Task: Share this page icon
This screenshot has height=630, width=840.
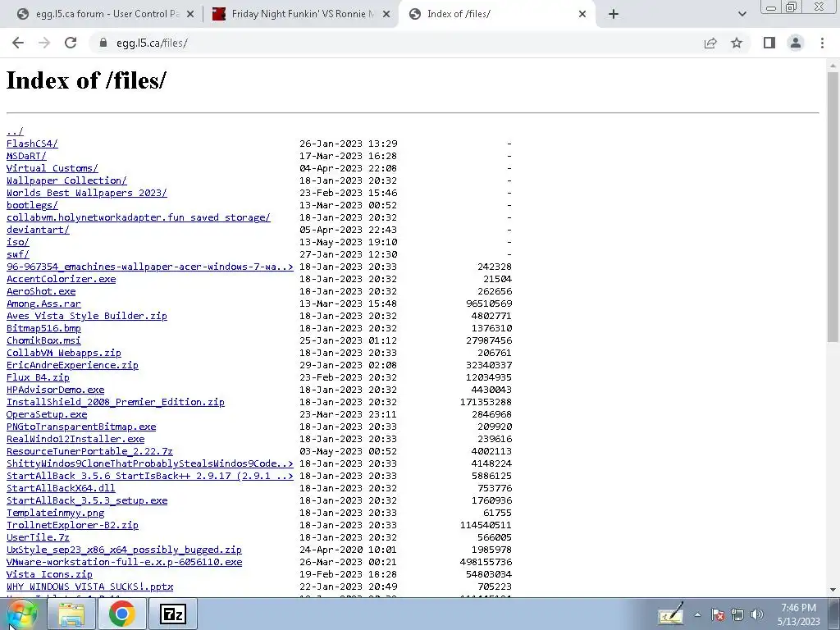Action: (710, 43)
